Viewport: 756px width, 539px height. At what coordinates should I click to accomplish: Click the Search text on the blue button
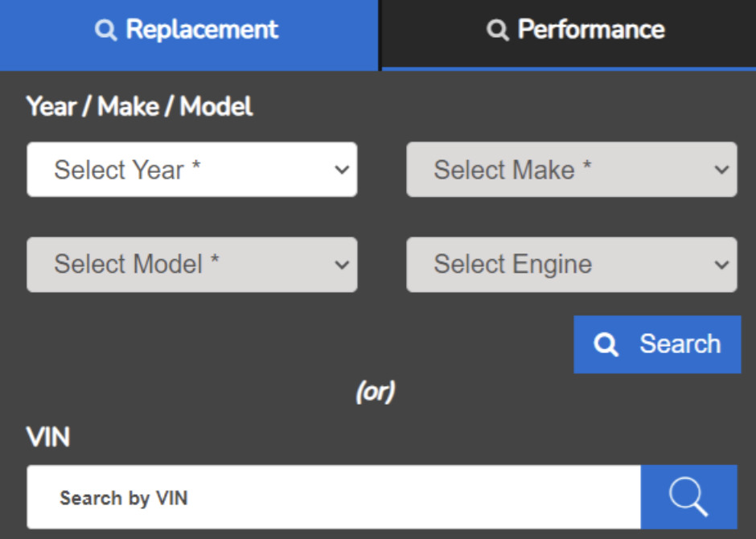pyautogui.click(x=680, y=344)
